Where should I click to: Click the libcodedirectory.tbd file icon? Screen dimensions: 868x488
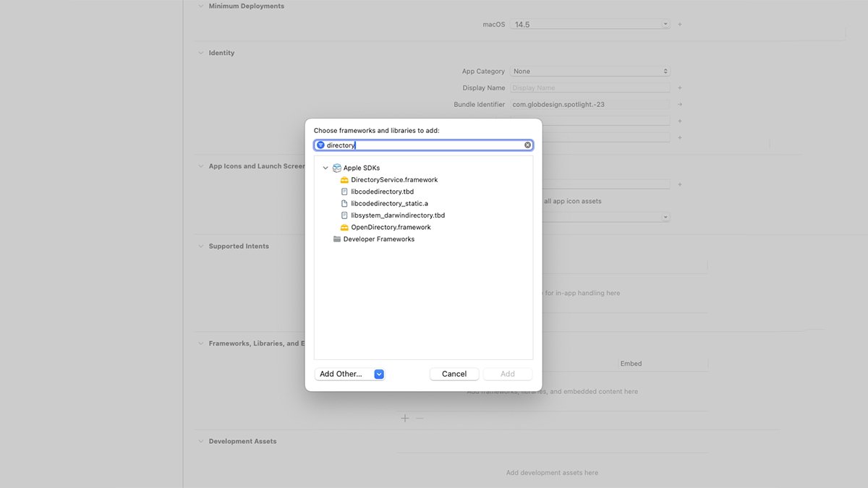[x=344, y=192]
